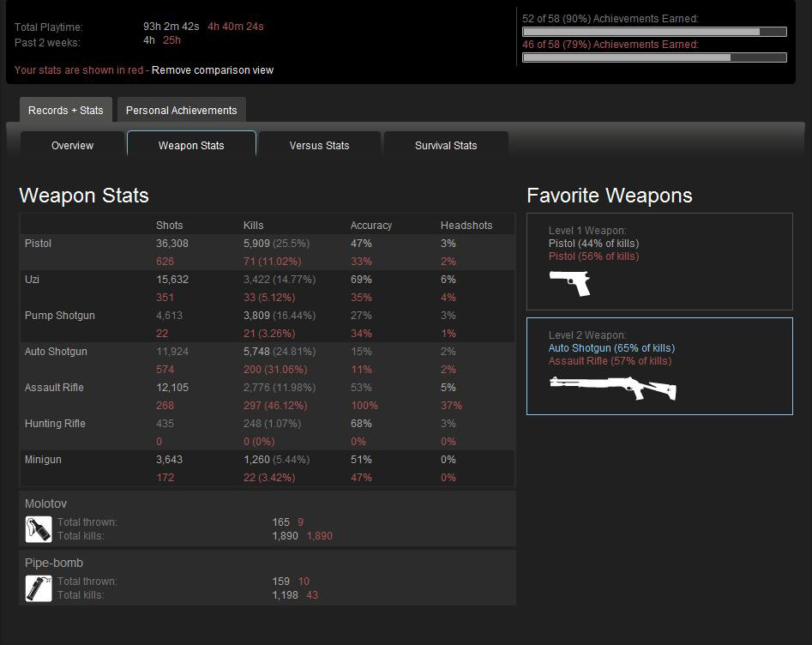Click the Headshots column header
This screenshot has width=812, height=645.
466,225
